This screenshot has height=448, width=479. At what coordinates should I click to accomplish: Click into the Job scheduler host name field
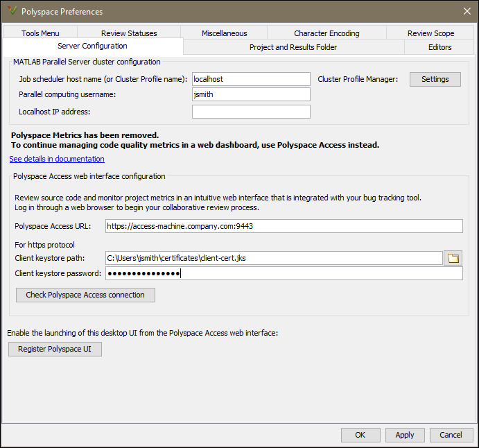pos(251,79)
